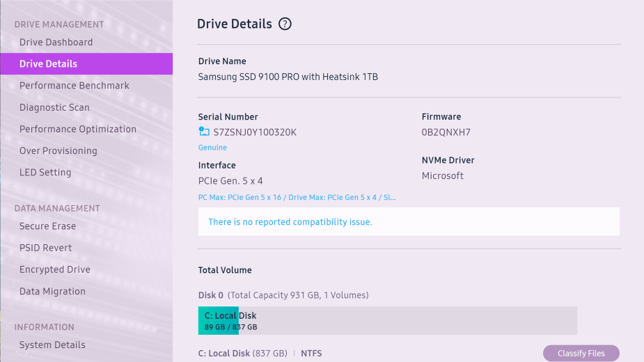The height and width of the screenshot is (362, 644).
Task: Click the drive name Samsung SSD 9100 PRO
Action: tap(288, 77)
